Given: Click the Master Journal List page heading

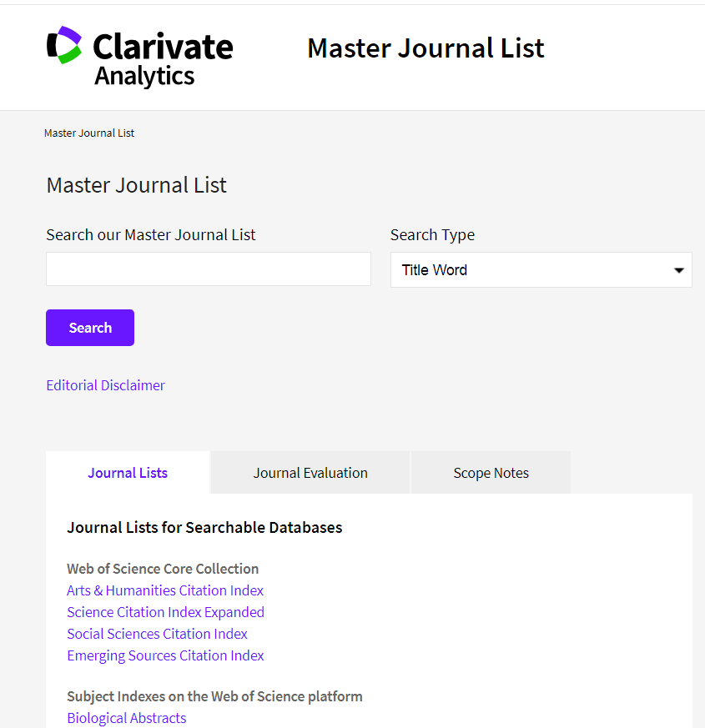Looking at the screenshot, I should 137,185.
